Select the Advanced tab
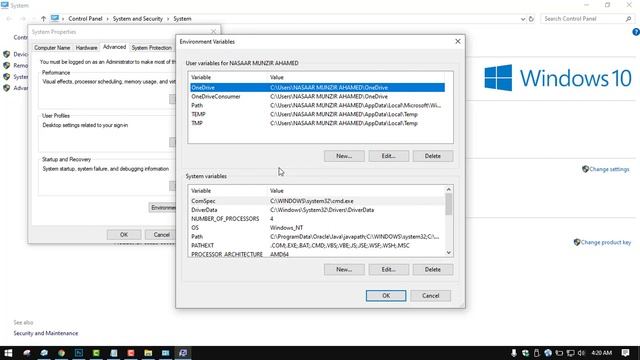 coord(114,47)
